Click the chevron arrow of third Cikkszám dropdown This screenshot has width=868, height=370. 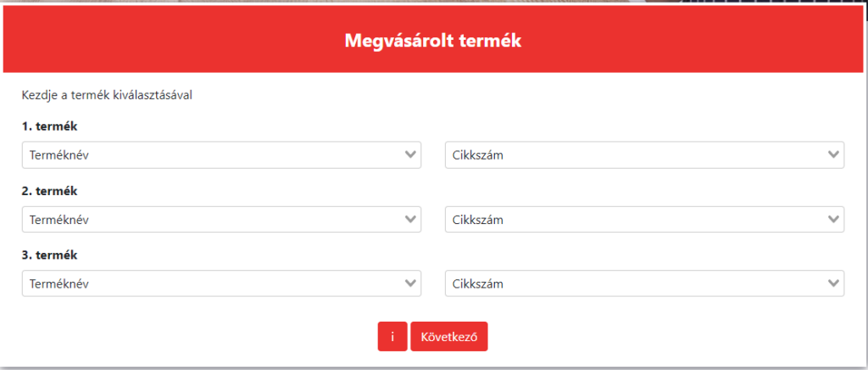coord(834,283)
